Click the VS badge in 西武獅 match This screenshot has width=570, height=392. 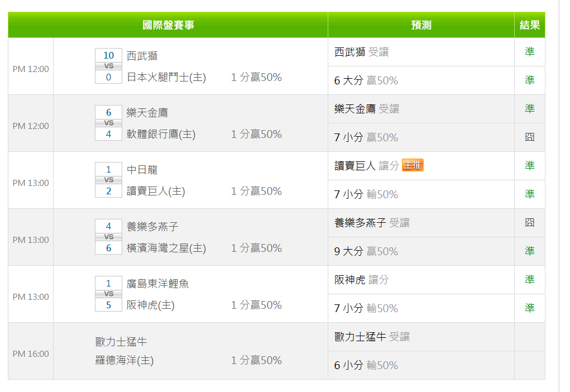point(108,66)
